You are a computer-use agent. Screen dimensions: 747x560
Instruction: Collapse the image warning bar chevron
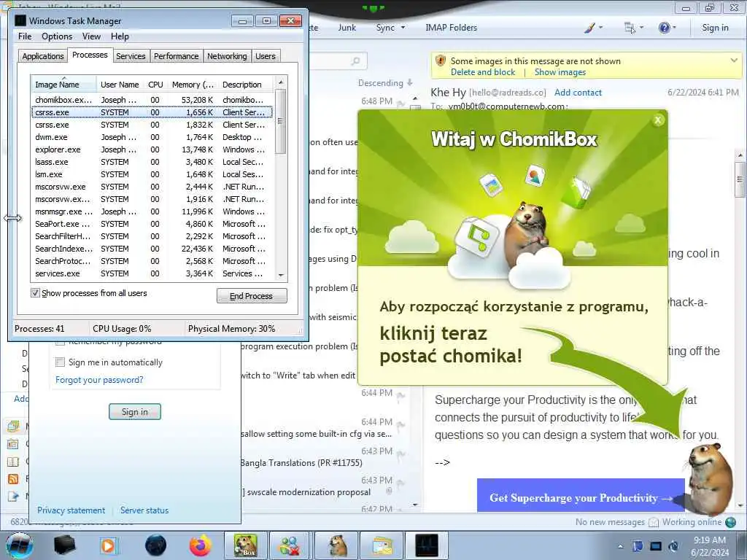pyautogui.click(x=734, y=61)
